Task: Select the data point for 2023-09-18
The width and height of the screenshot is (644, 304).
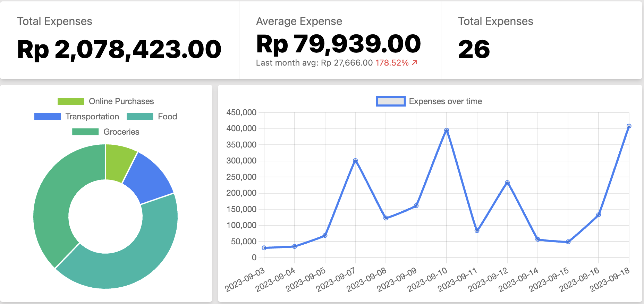Action: (629, 126)
